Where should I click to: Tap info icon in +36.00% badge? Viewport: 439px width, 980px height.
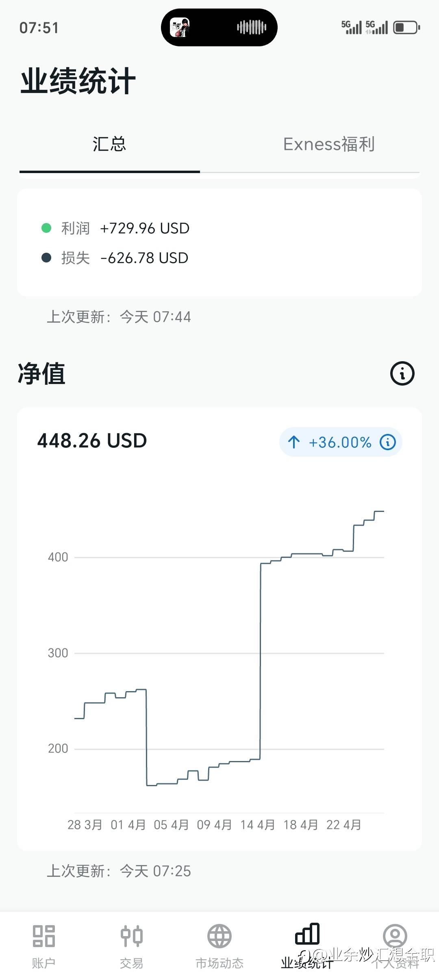[x=387, y=442]
